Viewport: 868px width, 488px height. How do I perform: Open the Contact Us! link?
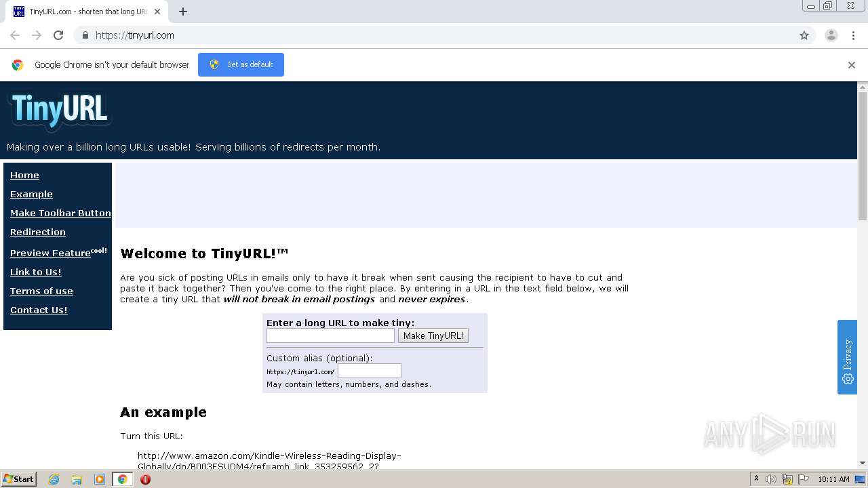(x=39, y=310)
